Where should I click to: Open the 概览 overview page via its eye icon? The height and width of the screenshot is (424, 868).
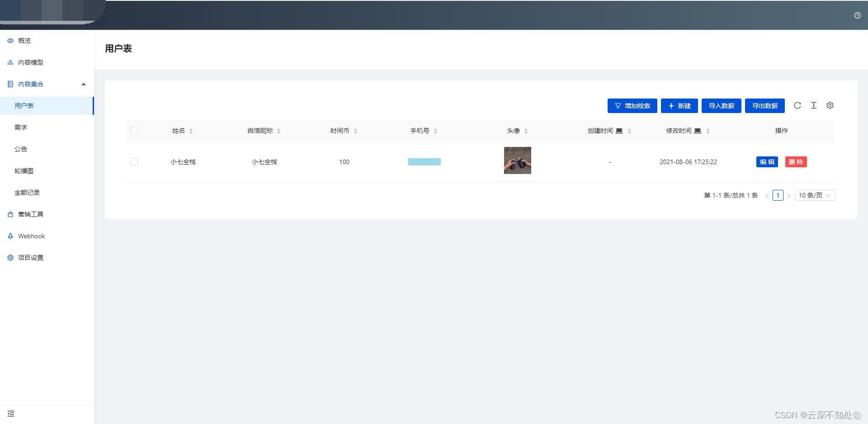tap(10, 41)
